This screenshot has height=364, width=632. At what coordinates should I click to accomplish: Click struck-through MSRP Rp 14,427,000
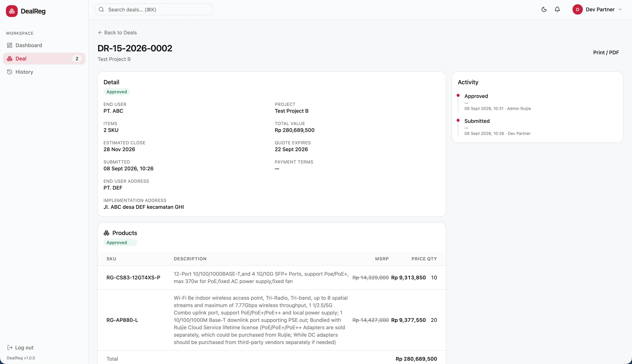(371, 320)
